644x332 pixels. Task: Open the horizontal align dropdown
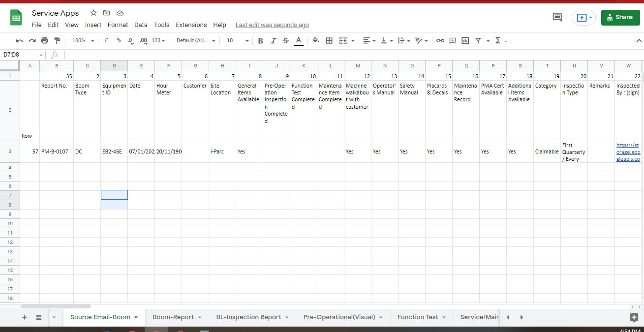click(x=369, y=41)
